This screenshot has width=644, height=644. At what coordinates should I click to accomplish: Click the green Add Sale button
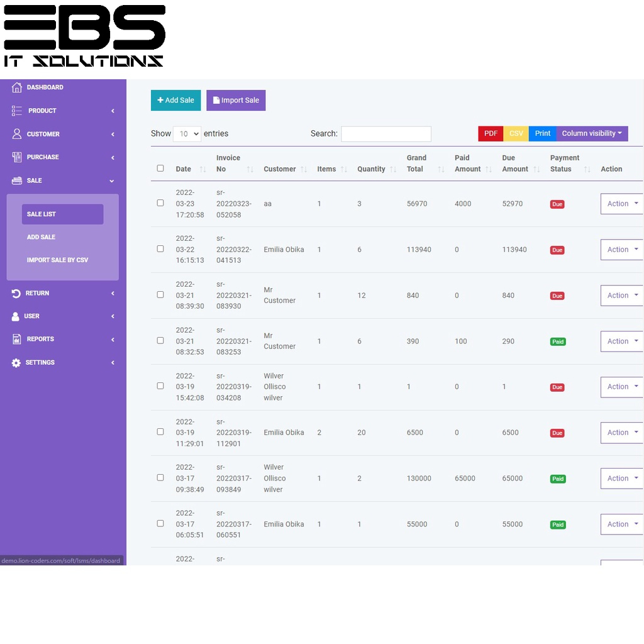point(176,100)
